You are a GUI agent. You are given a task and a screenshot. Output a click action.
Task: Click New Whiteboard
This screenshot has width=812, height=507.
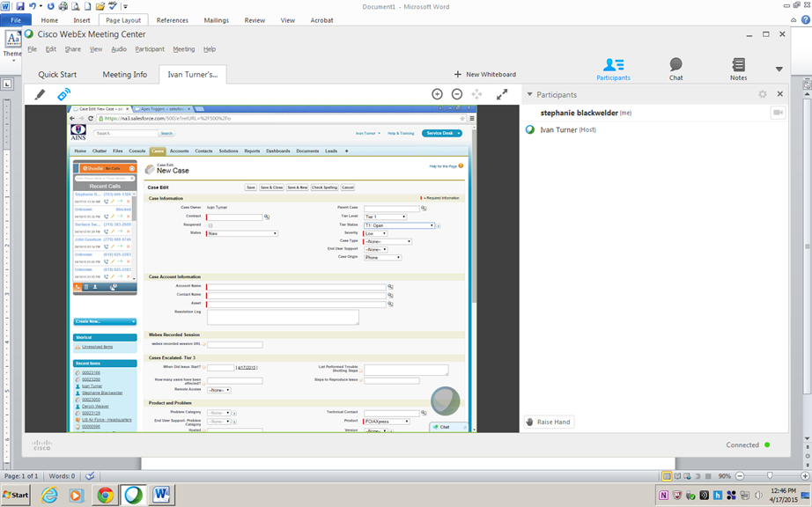point(485,75)
